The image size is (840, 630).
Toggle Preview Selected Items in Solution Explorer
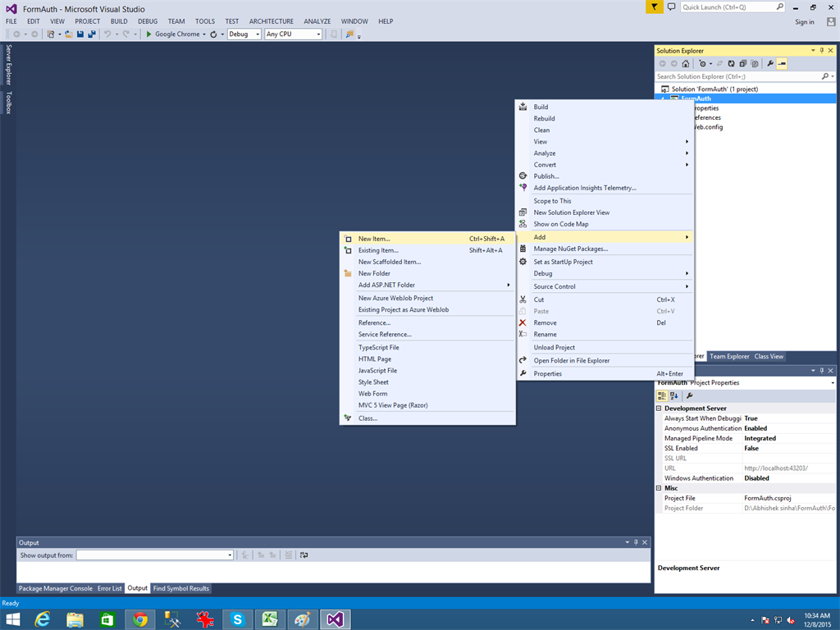[782, 63]
